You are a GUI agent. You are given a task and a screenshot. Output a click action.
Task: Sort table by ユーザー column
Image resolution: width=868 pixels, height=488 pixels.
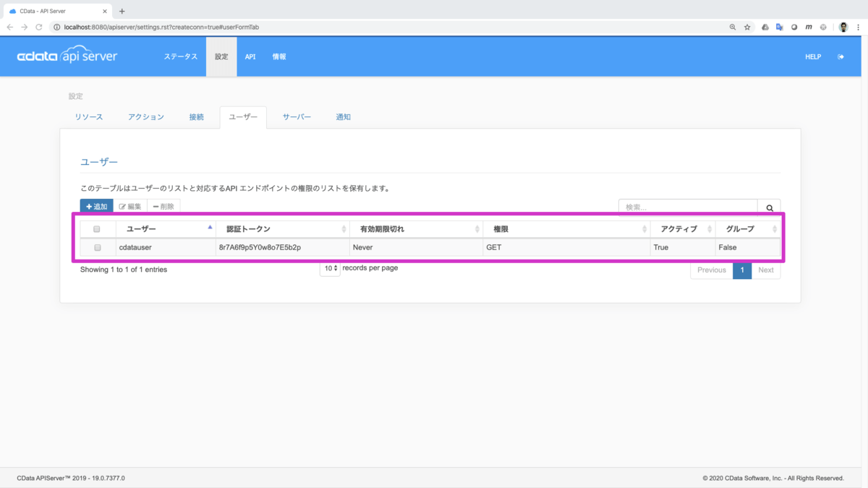tap(166, 229)
